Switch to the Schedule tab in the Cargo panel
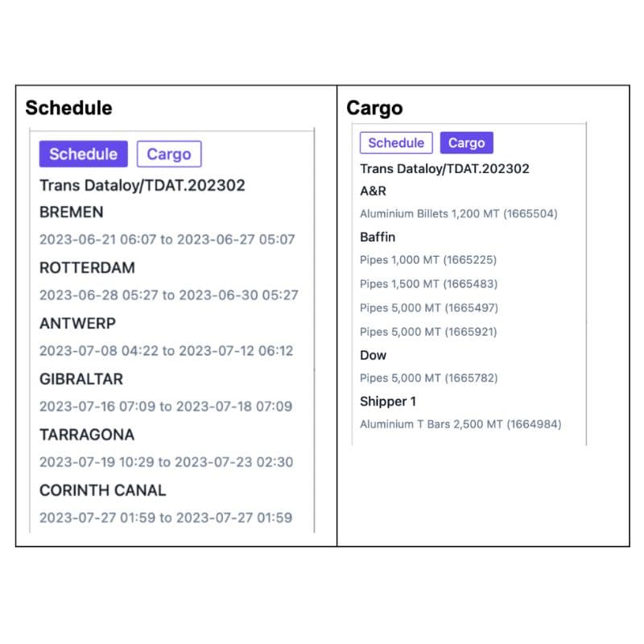 pyautogui.click(x=396, y=142)
